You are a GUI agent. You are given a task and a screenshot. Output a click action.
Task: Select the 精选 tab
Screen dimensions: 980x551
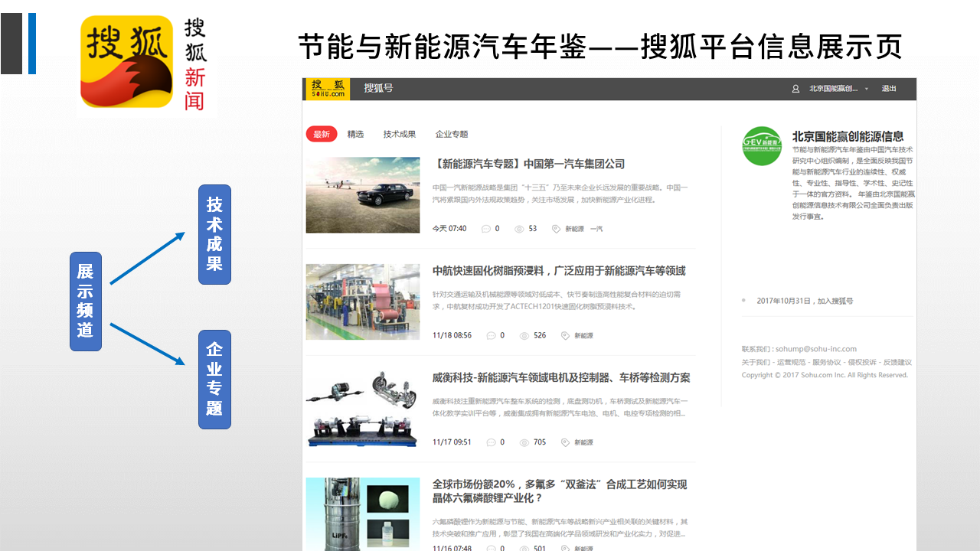(x=355, y=134)
